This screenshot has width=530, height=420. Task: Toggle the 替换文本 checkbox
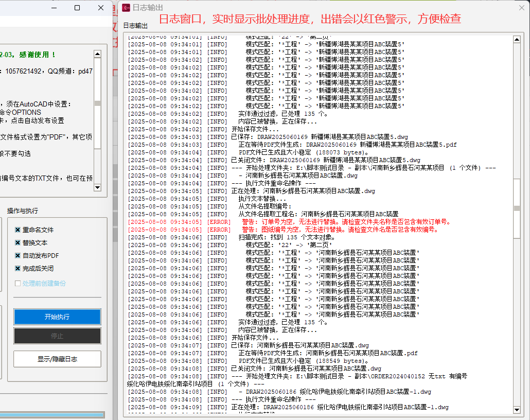click(17, 243)
